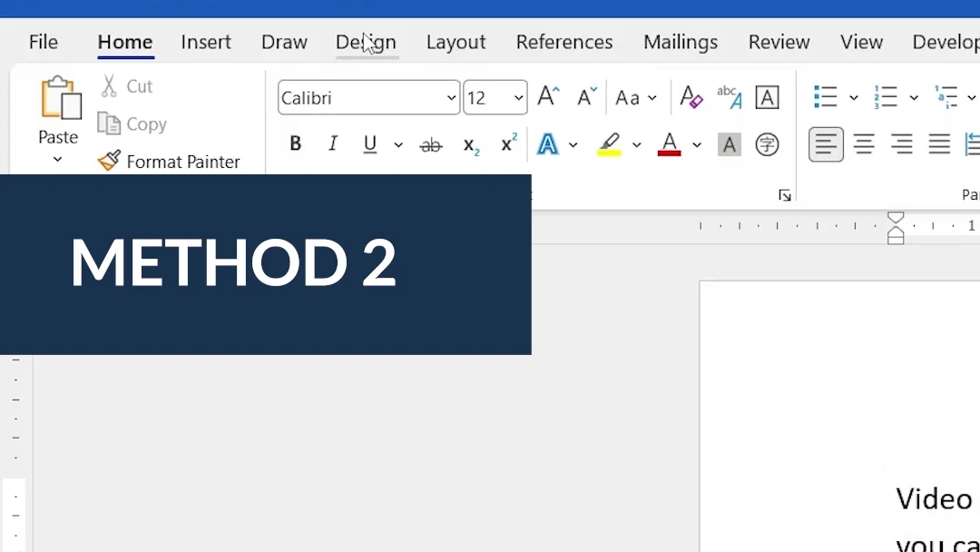This screenshot has height=552, width=980.
Task: Expand the font name dropdown arrow
Action: (451, 98)
